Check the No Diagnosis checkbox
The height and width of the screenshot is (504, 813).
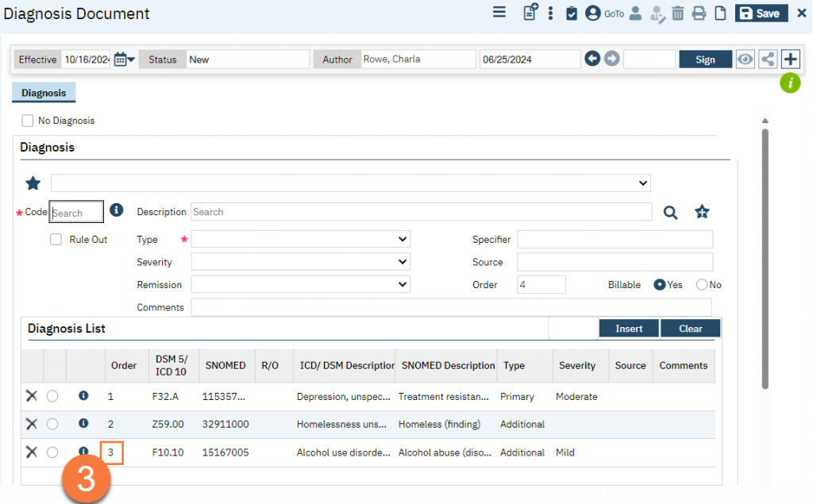(28, 121)
